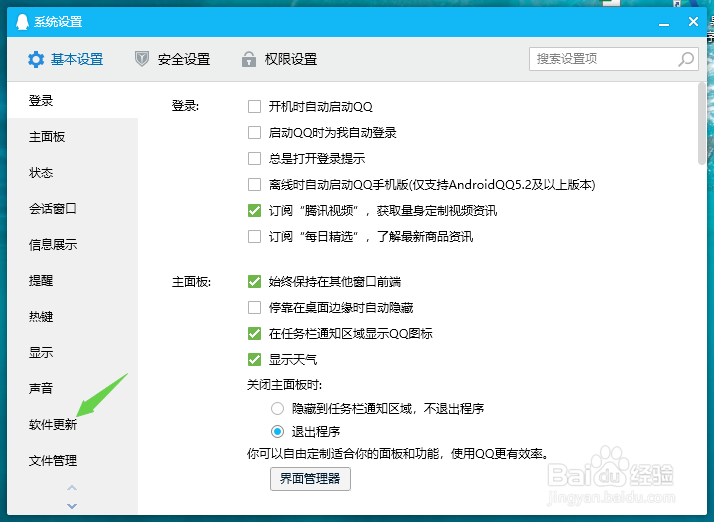Viewport: 714px width, 522px height.
Task: Uncheck 显示天气 option
Action: pos(255,359)
